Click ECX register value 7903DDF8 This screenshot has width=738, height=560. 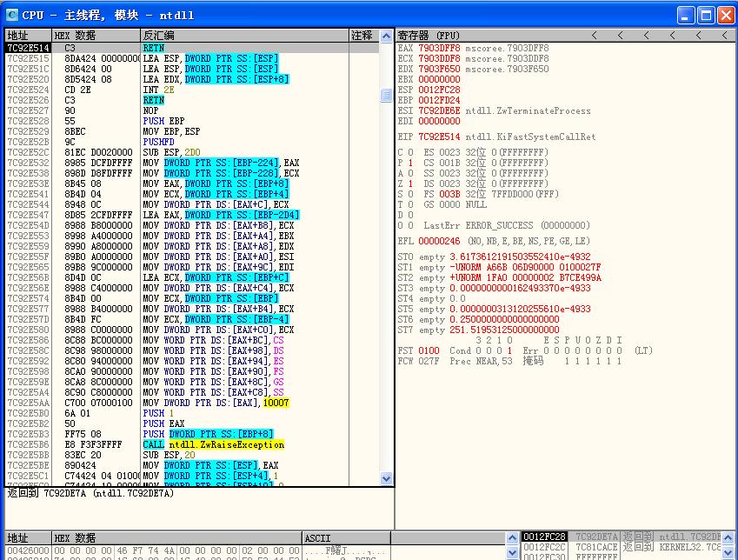tap(439, 58)
